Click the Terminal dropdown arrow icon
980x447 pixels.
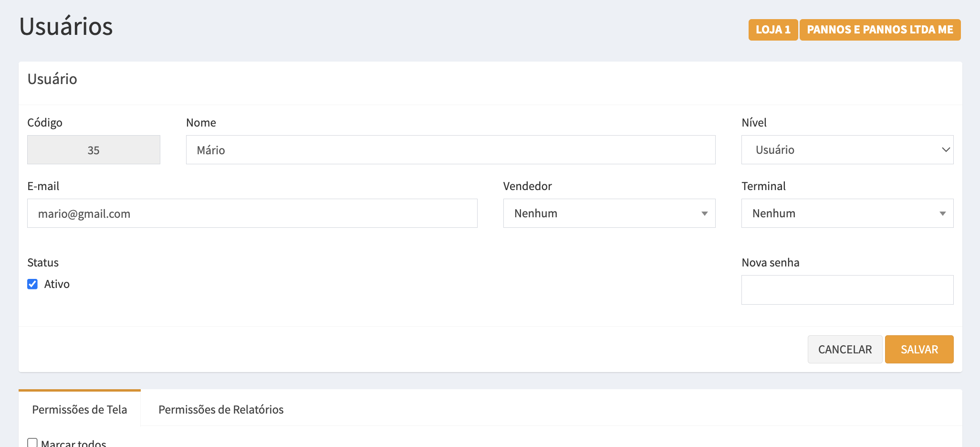[x=942, y=213]
